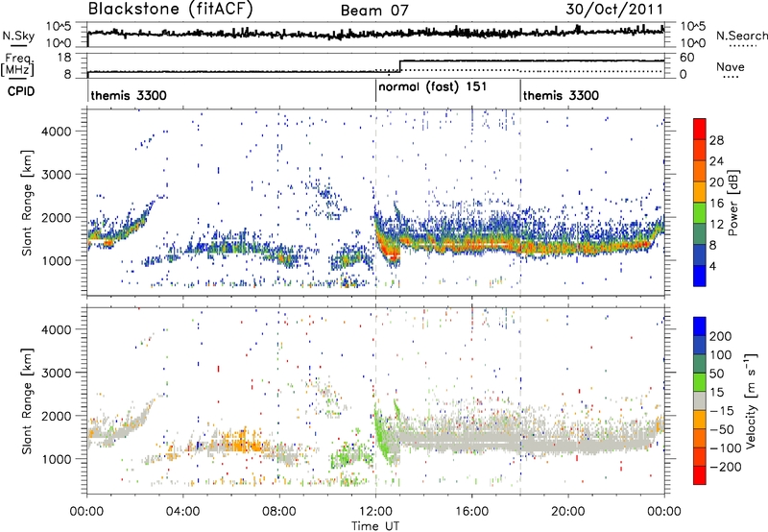This screenshot has width=768, height=532.
Task: Click the "16" label on Power colorbar
Action: point(716,204)
